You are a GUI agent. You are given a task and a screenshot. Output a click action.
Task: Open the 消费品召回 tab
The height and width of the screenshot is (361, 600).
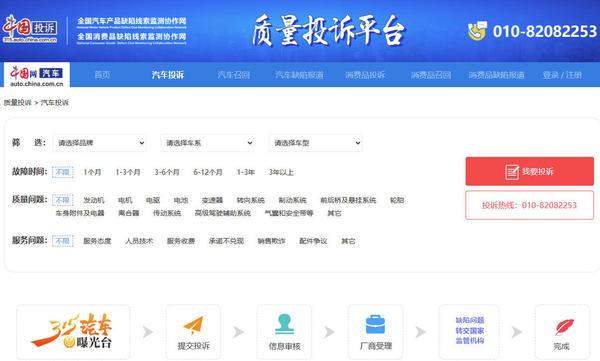click(x=430, y=75)
